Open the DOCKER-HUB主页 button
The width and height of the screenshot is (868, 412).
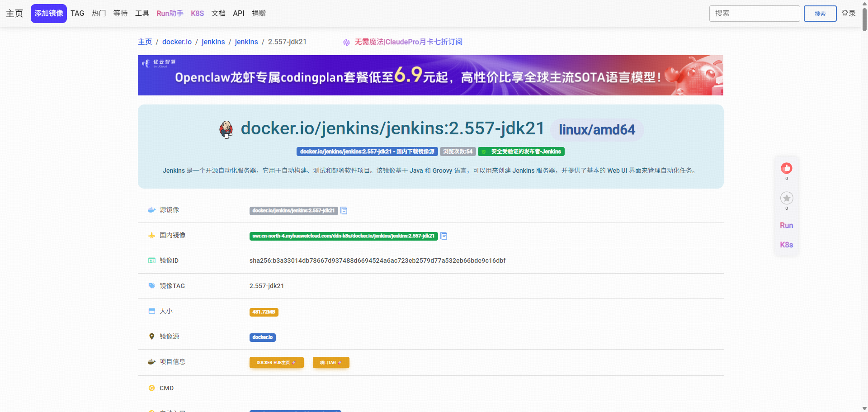point(277,363)
